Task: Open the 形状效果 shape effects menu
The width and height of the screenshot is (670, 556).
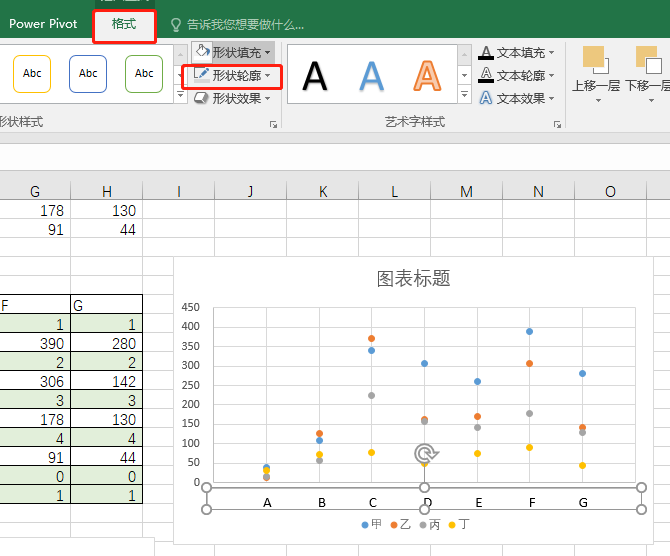Action: click(x=231, y=98)
